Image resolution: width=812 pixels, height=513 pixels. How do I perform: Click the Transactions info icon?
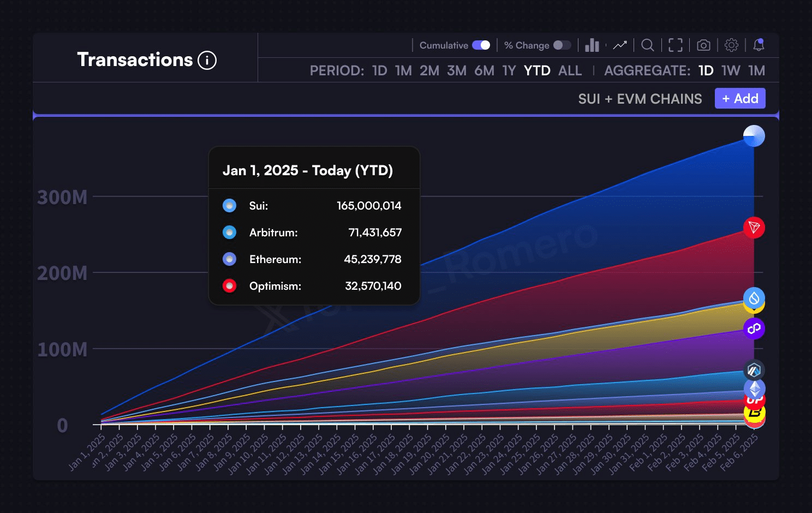pyautogui.click(x=207, y=60)
